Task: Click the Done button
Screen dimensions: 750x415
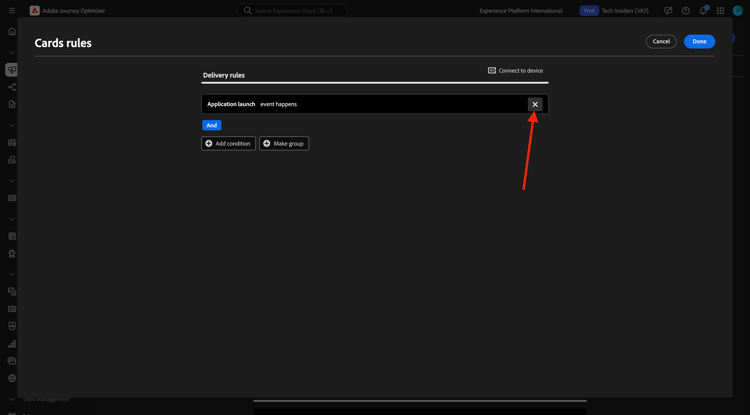Action: click(699, 42)
